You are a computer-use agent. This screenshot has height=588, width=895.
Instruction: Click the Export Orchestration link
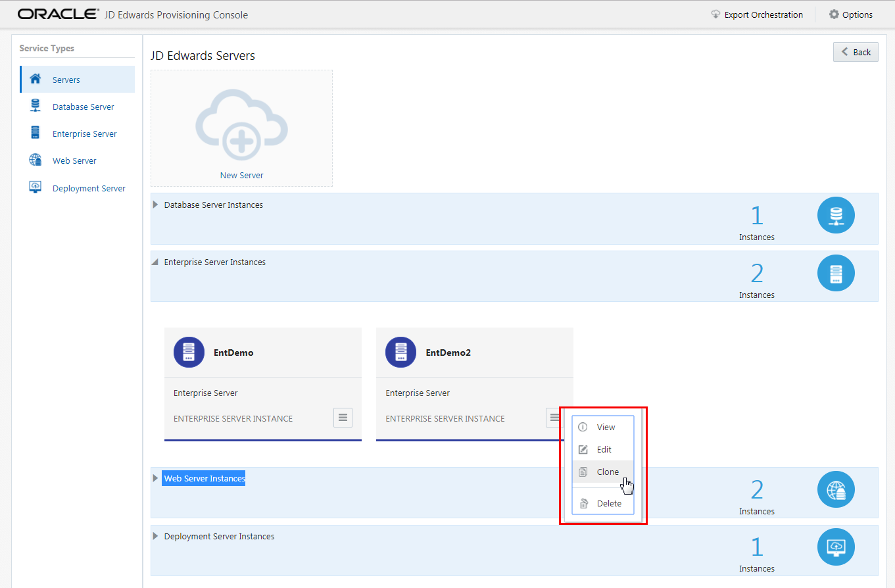(762, 14)
